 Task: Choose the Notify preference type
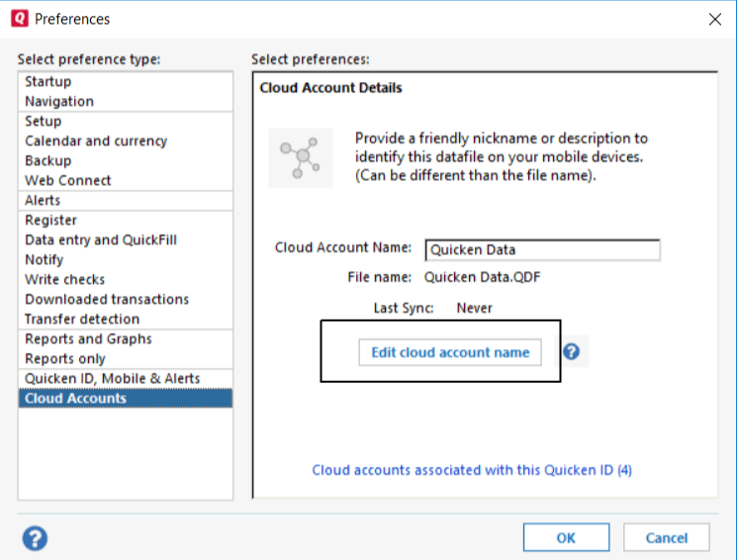click(x=126, y=259)
